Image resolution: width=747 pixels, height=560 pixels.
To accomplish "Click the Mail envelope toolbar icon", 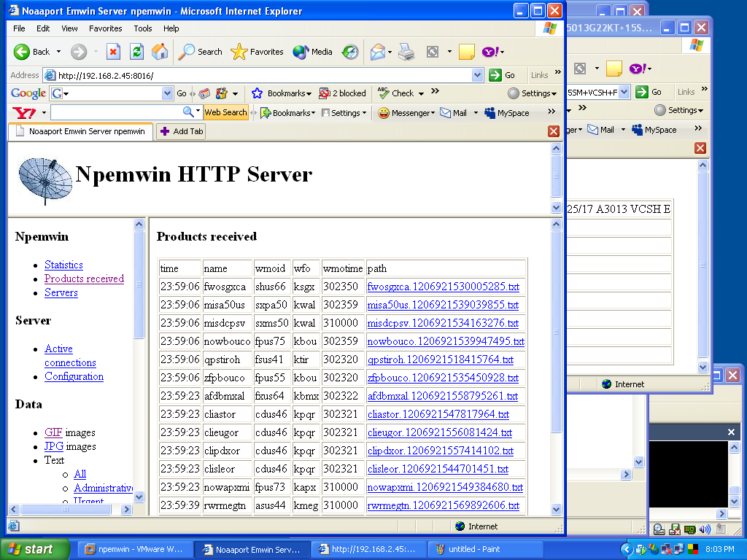I will click(377, 52).
